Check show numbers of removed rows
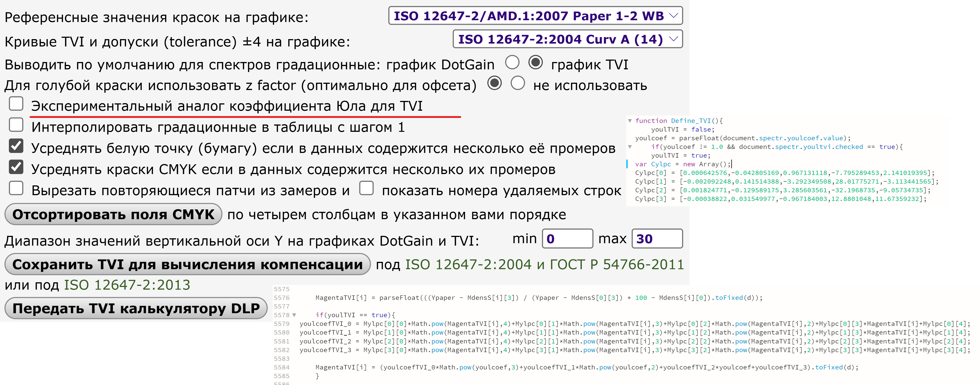Image resolution: width=980 pixels, height=385 pixels. point(366,188)
